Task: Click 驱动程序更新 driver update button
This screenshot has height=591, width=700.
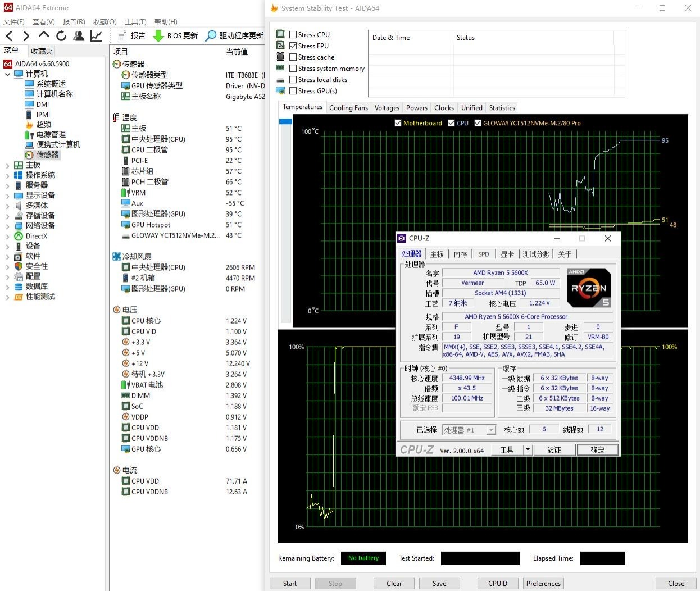Action: [234, 35]
